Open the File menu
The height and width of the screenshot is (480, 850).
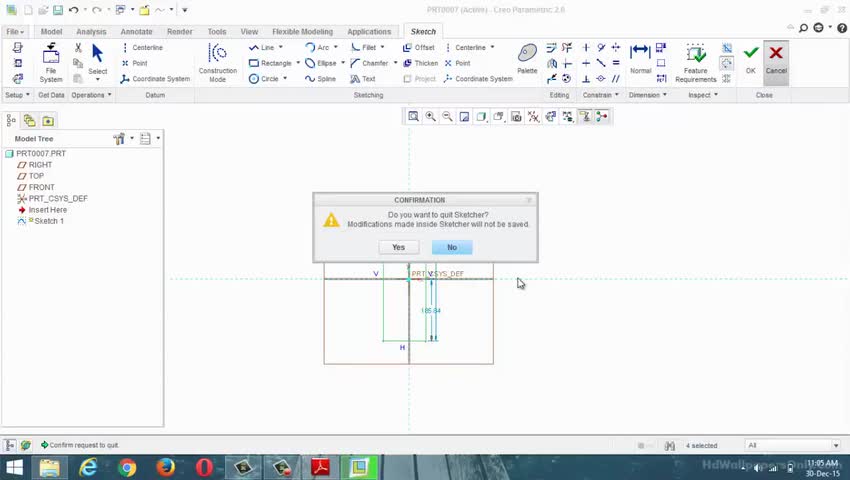point(15,31)
